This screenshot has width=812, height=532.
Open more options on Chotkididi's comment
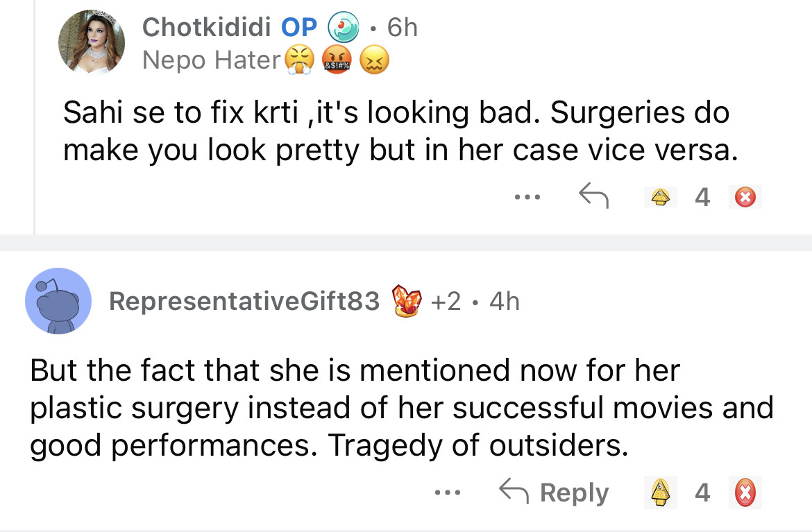coord(527,198)
